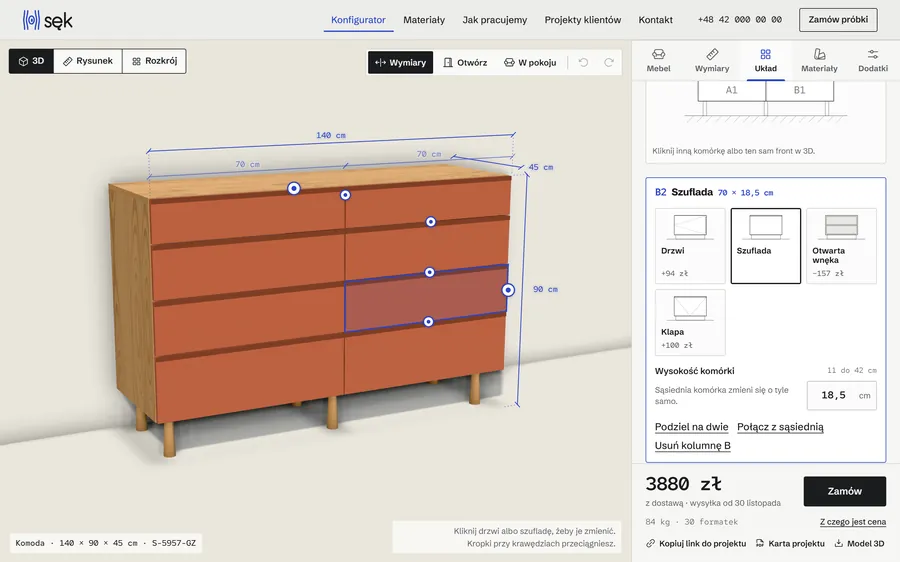Click the sofa icon in W pokoju button
Viewport: 900px width, 562px height.
[509, 63]
